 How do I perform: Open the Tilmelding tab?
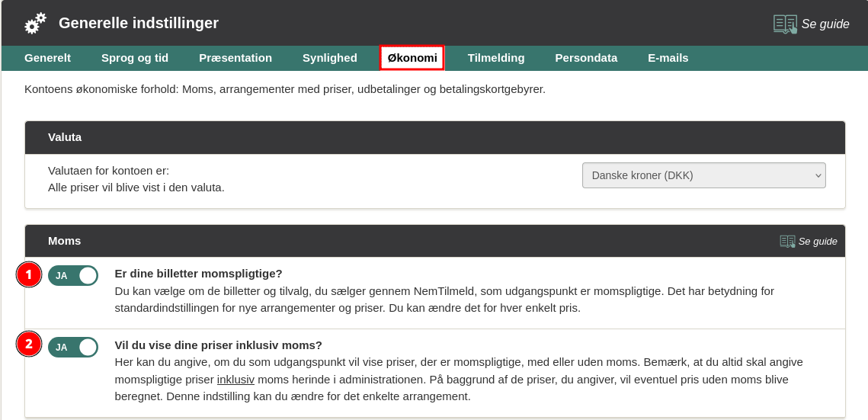coord(496,58)
